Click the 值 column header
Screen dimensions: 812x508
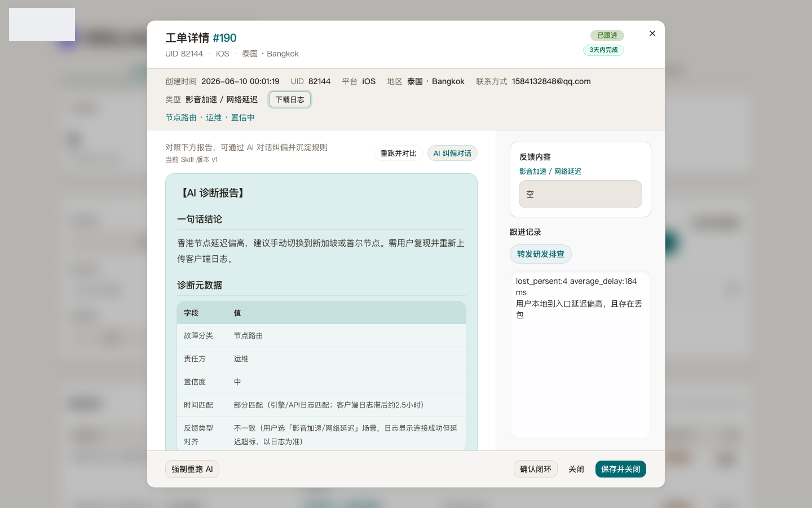pos(237,313)
